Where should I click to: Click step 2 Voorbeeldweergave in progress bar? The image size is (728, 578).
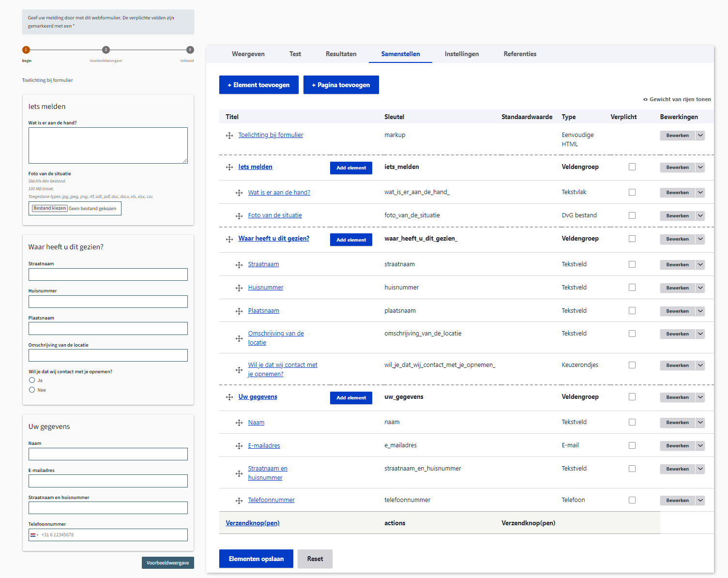pyautogui.click(x=106, y=50)
